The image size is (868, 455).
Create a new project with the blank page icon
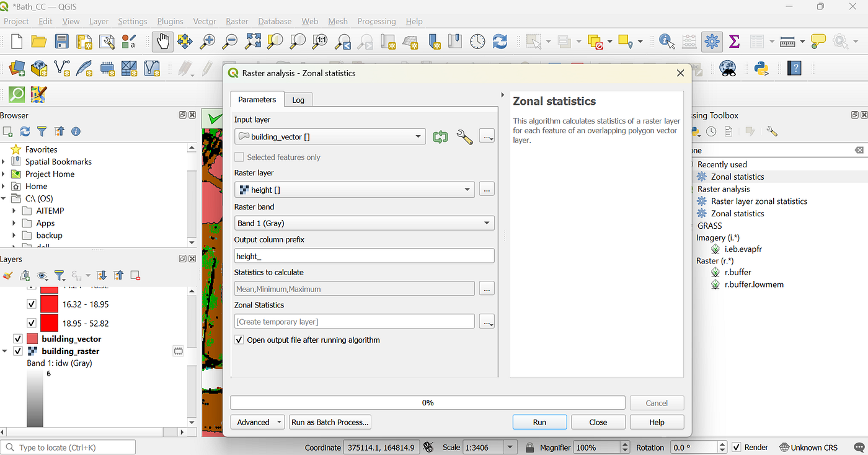click(x=17, y=42)
